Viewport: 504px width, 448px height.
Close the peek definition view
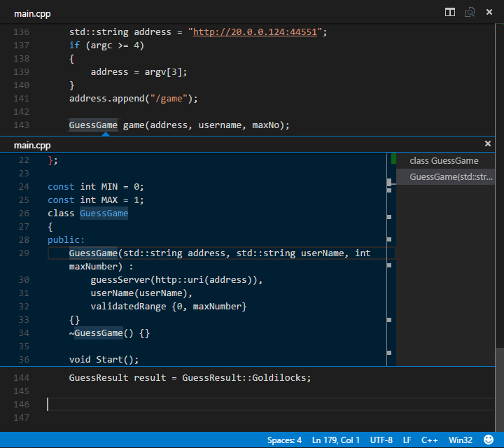[x=488, y=143]
